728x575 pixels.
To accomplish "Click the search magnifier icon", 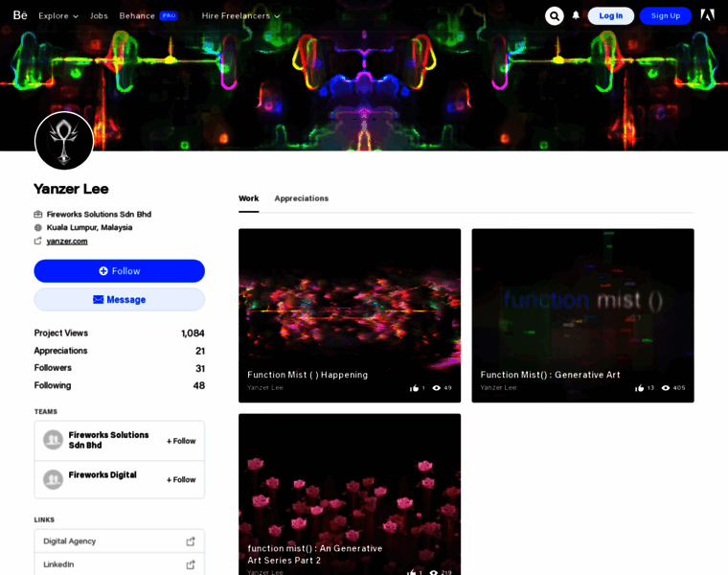I will pos(555,15).
